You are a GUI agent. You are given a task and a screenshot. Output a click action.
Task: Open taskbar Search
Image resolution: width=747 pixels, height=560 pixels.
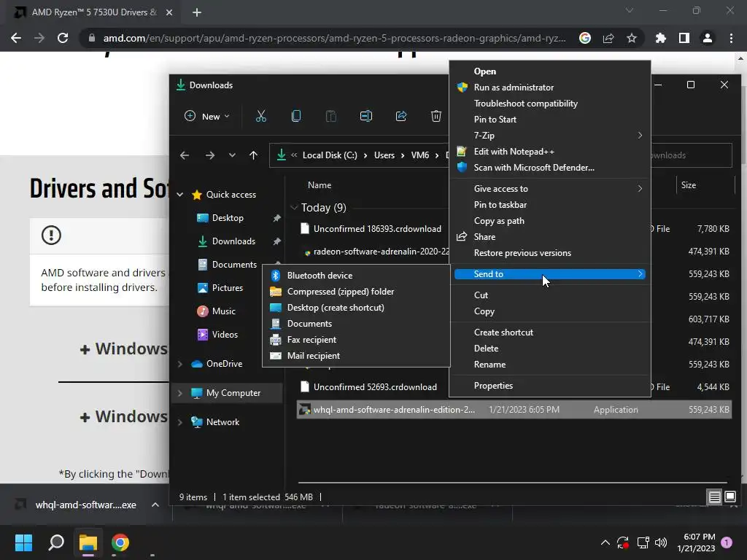coord(56,542)
